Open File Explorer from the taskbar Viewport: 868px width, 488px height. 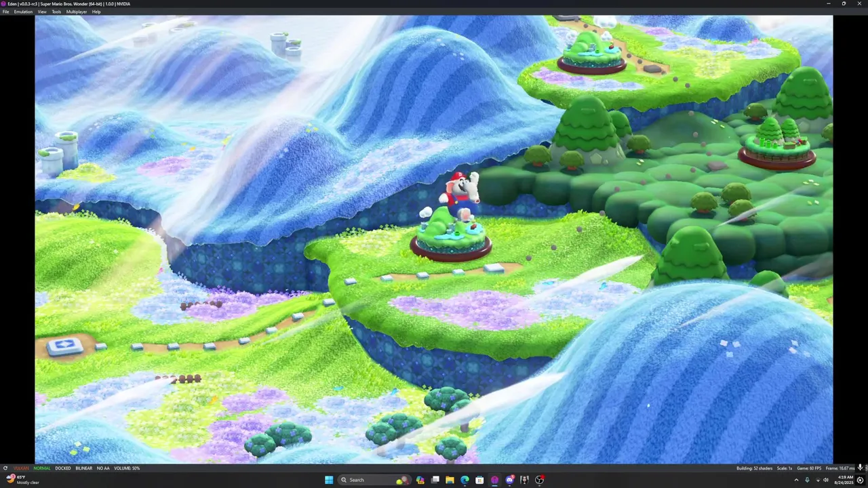tap(450, 480)
